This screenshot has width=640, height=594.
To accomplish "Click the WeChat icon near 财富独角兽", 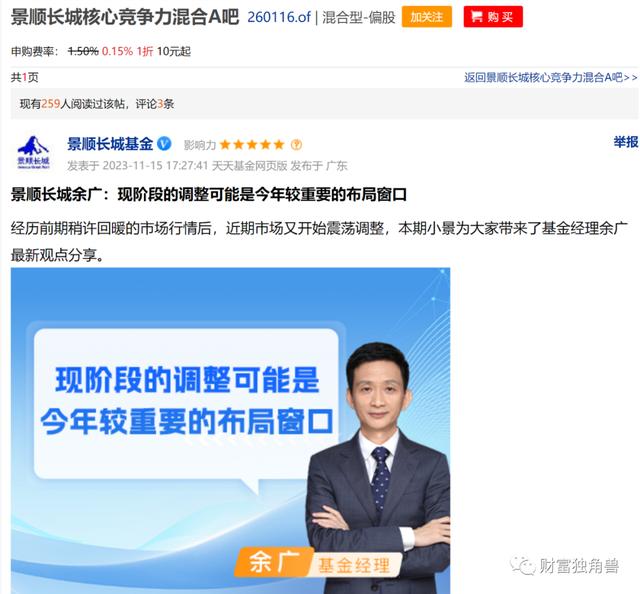I will [x=522, y=565].
